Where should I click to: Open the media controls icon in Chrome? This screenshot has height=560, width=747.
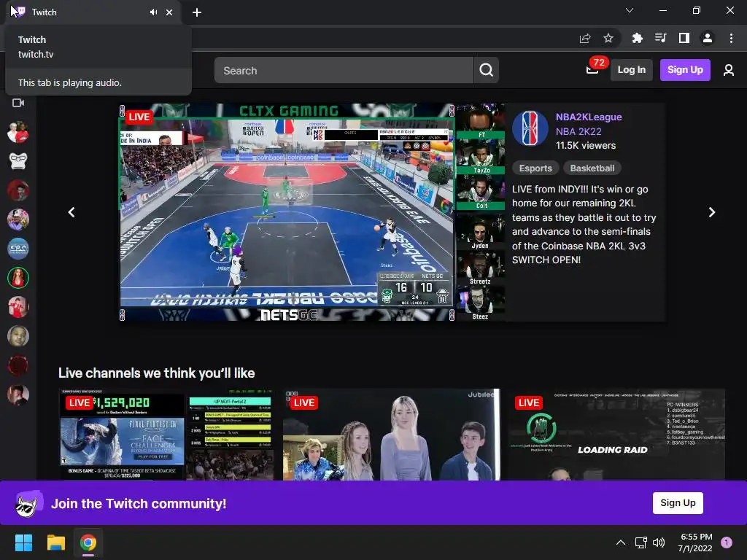[x=661, y=38]
